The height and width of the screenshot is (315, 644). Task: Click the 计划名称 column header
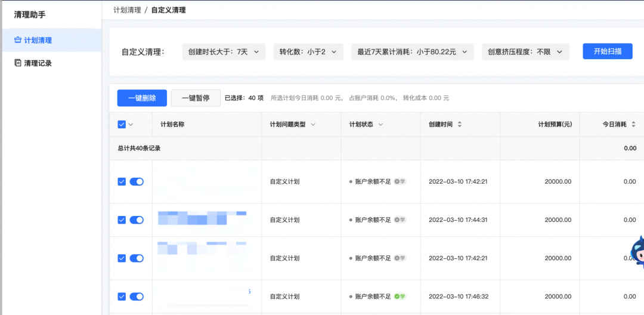(172, 125)
